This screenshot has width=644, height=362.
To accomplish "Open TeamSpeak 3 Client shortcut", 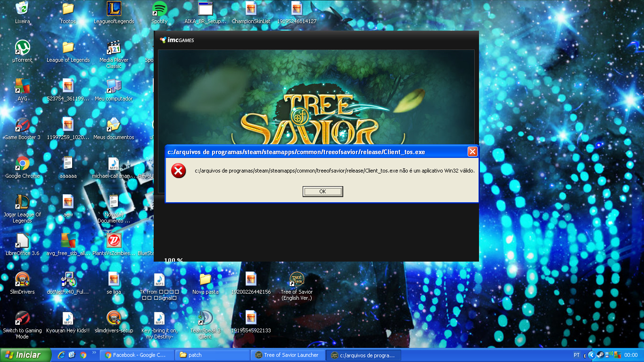I will tap(205, 319).
